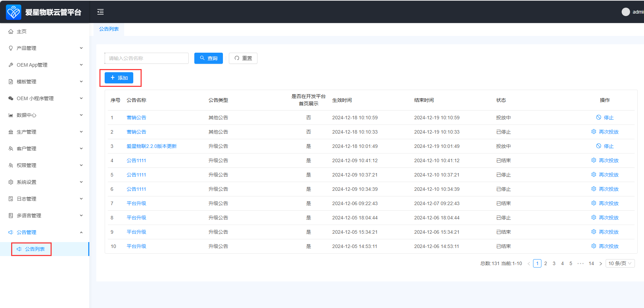Click the plus icon on 添加 button
Screen dimensions: 644x308
pos(113,77)
